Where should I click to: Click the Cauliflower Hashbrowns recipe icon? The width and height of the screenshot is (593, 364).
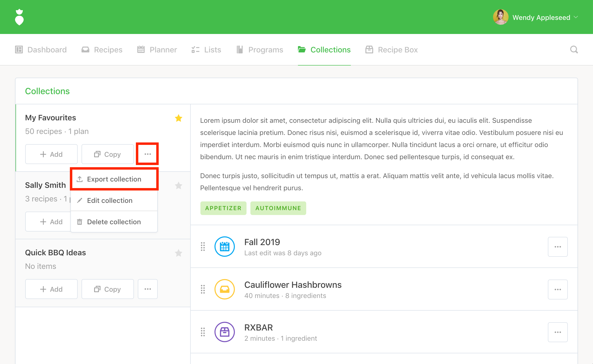224,289
